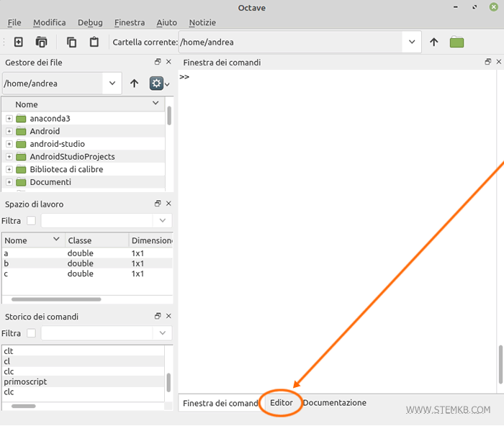
Task: Minimize the Octave window
Action: coord(456,7)
